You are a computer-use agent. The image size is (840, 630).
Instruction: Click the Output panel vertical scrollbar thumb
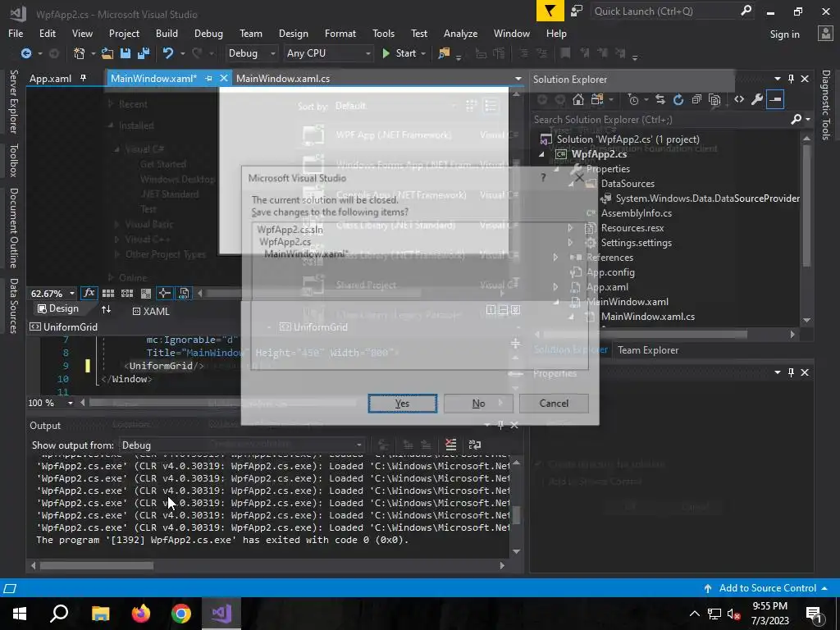tap(517, 515)
